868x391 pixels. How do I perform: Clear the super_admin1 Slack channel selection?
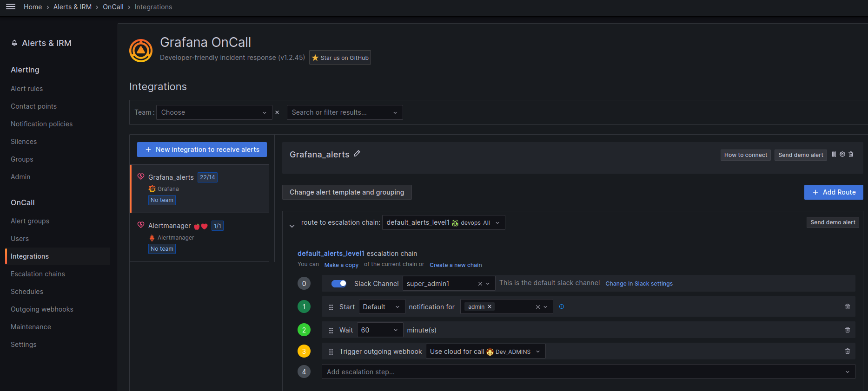(480, 284)
